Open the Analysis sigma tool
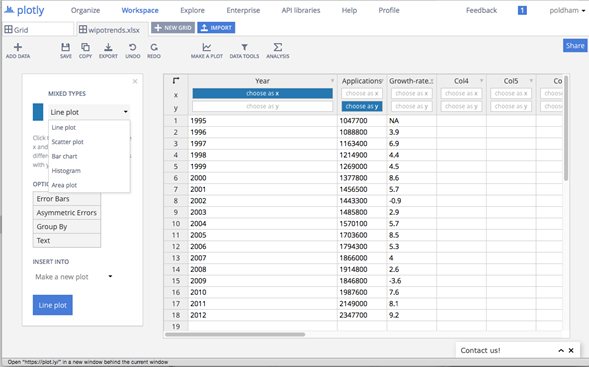Screen dimensions: 589x367 click(x=278, y=47)
